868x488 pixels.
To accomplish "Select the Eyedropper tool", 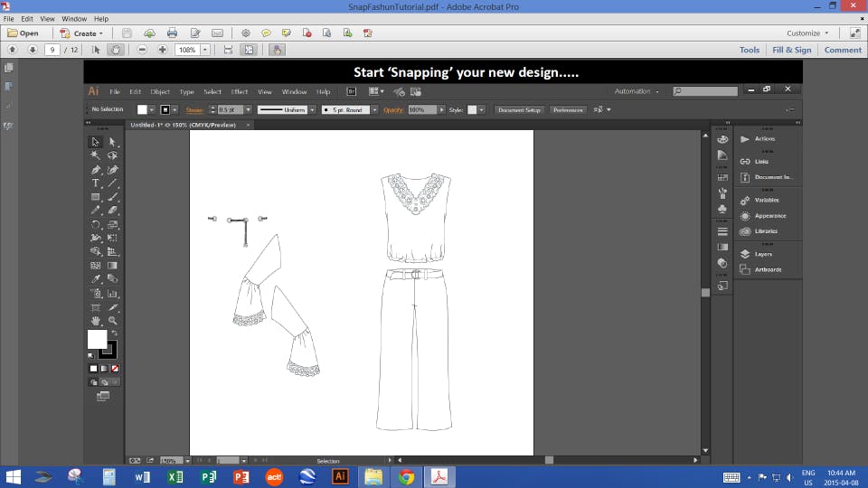I will click(95, 279).
